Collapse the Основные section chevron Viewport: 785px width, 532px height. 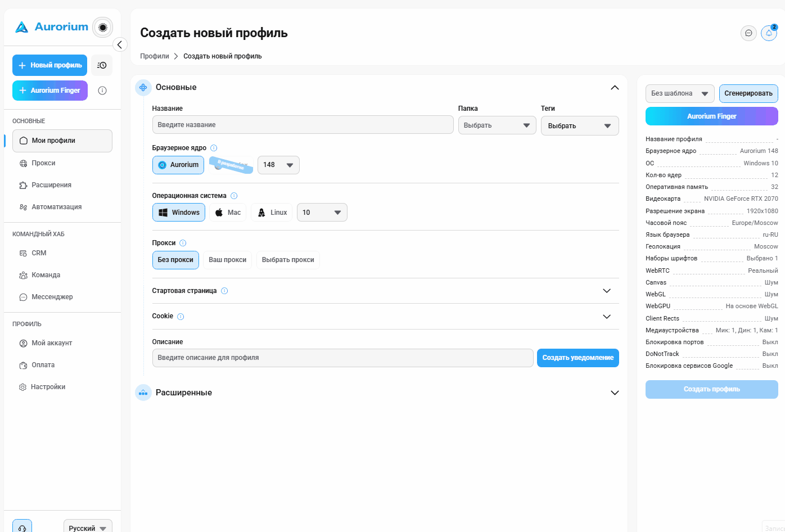click(x=615, y=88)
